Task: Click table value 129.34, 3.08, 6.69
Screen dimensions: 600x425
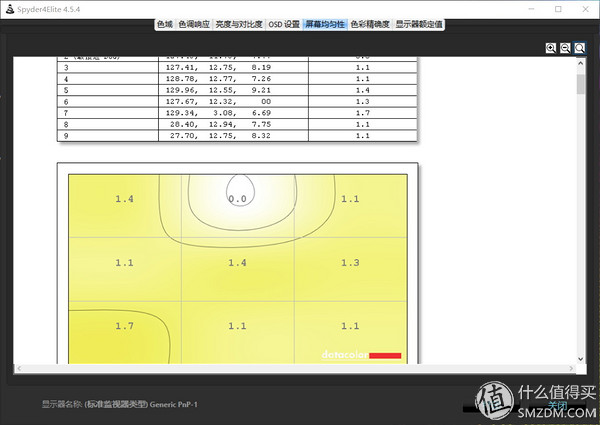Action: click(218, 113)
